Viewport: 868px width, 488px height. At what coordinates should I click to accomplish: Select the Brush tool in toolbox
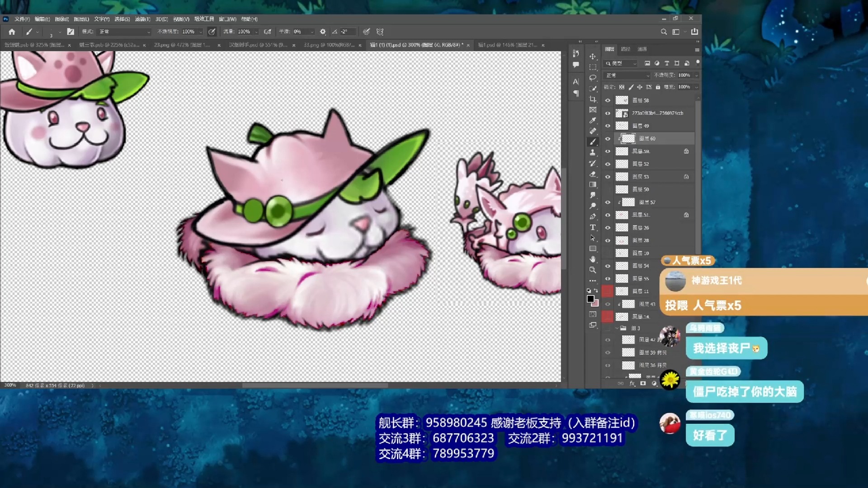[593, 142]
